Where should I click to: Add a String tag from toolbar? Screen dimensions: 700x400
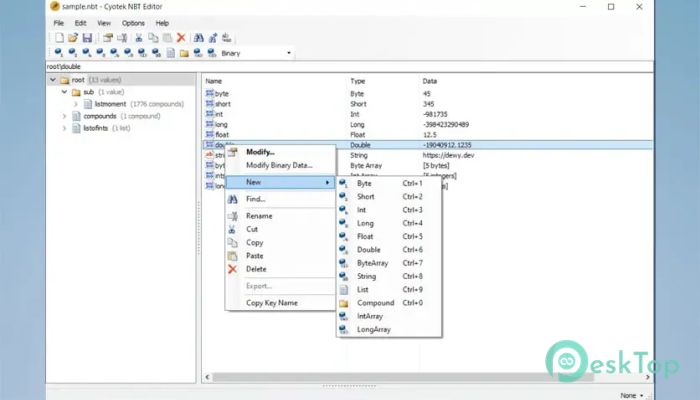click(x=156, y=53)
